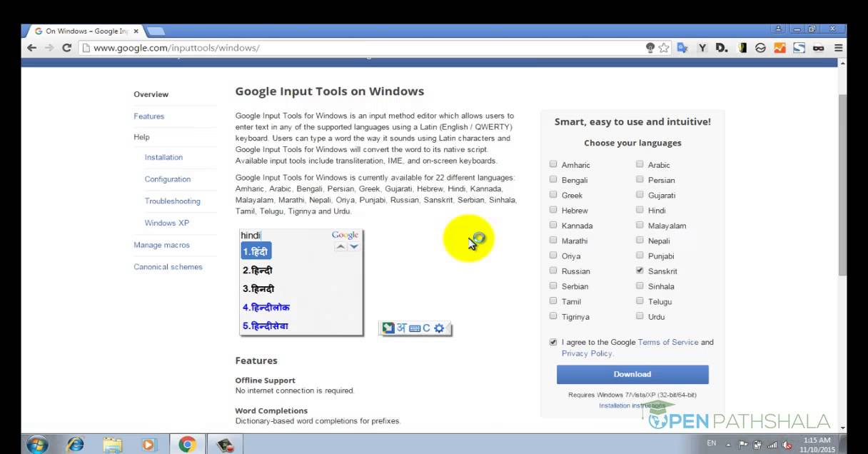The height and width of the screenshot is (454, 868).
Task: Open the Manage macros link
Action: [x=161, y=245]
